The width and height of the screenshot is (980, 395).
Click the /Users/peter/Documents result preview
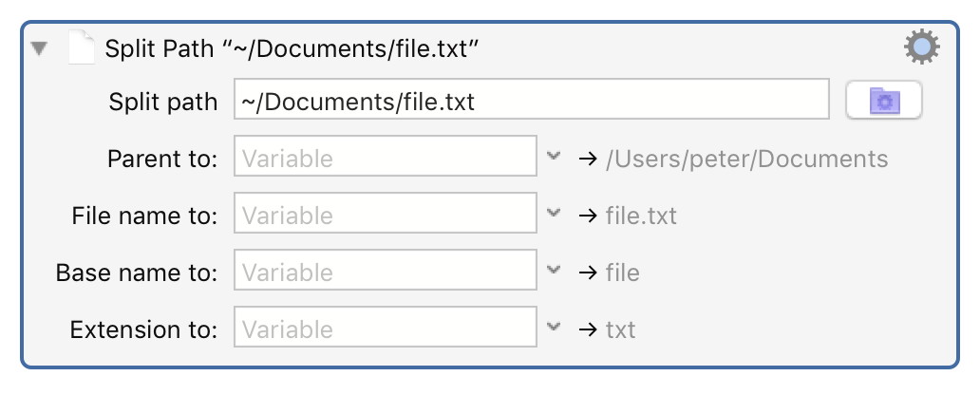pos(746,159)
